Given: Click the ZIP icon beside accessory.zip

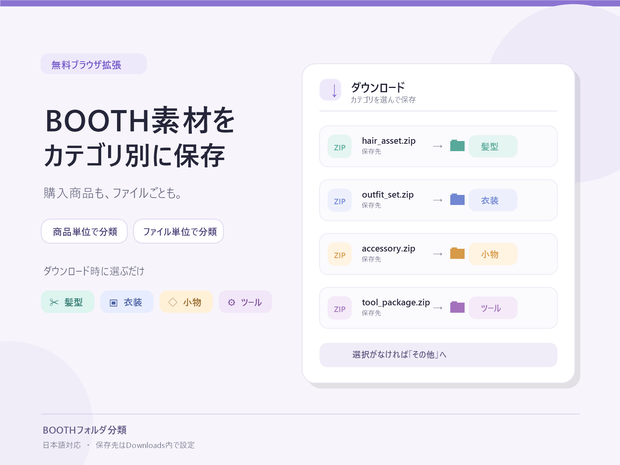Looking at the screenshot, I should click(340, 254).
